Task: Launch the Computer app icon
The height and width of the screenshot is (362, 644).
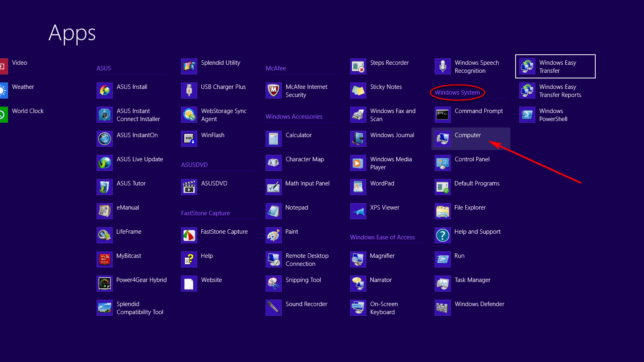Action: (443, 139)
